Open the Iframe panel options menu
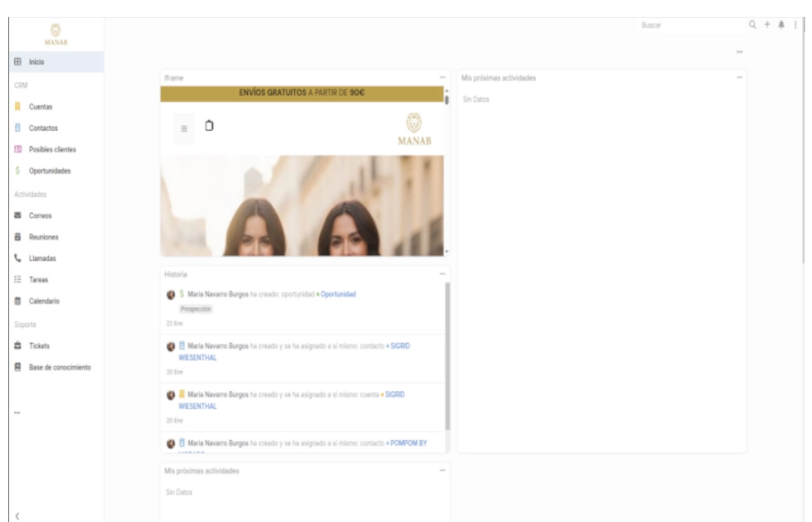Viewport: 812px width, 522px height. 442,79
